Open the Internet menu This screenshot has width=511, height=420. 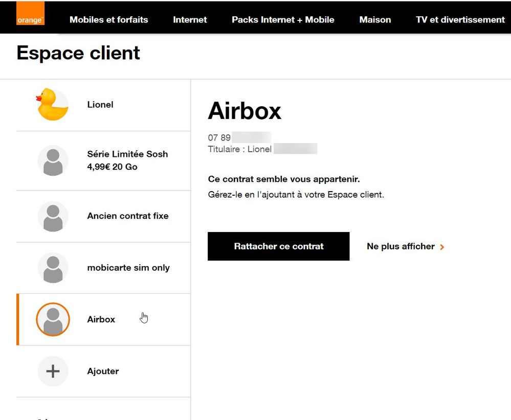(190, 20)
